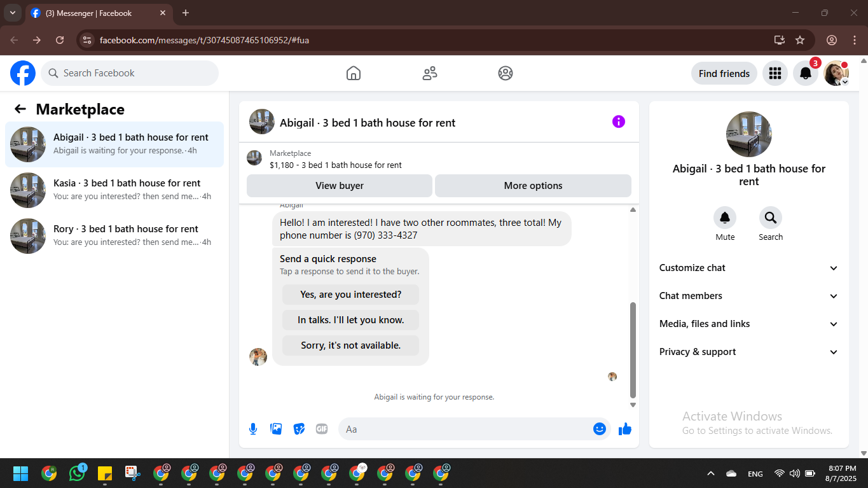Viewport: 868px width, 488px height.
Task: Reload the page in Chrome
Action: click(60, 40)
